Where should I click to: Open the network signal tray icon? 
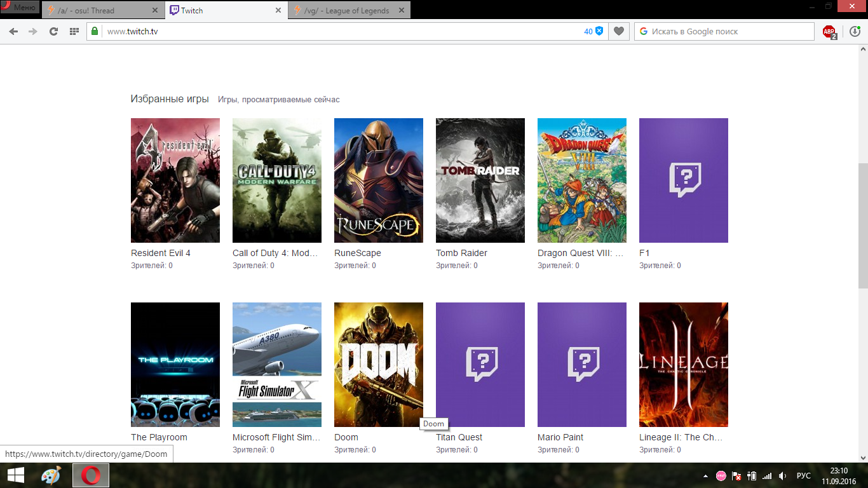(767, 476)
